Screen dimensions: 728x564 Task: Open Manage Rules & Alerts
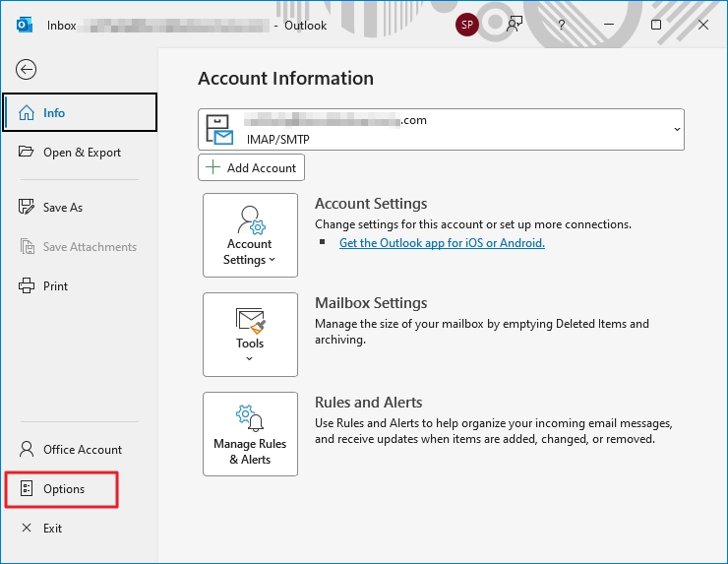tap(250, 434)
